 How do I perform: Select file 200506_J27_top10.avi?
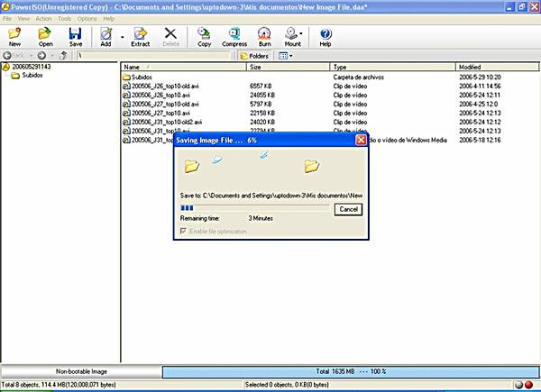coord(160,113)
